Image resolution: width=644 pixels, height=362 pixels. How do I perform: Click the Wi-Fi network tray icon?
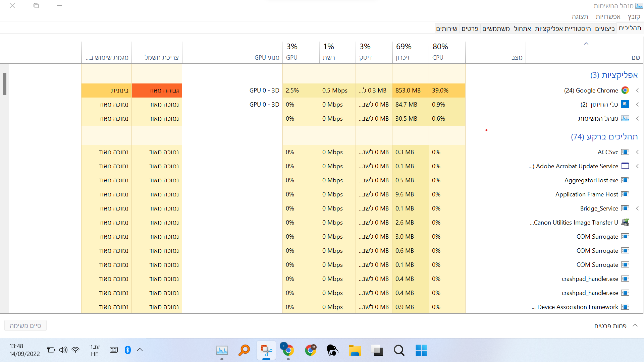pos(75,350)
